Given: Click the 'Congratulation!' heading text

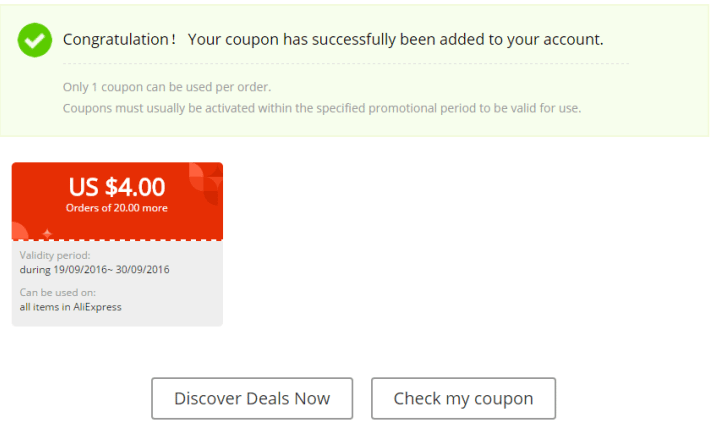Looking at the screenshot, I should (x=119, y=39).
